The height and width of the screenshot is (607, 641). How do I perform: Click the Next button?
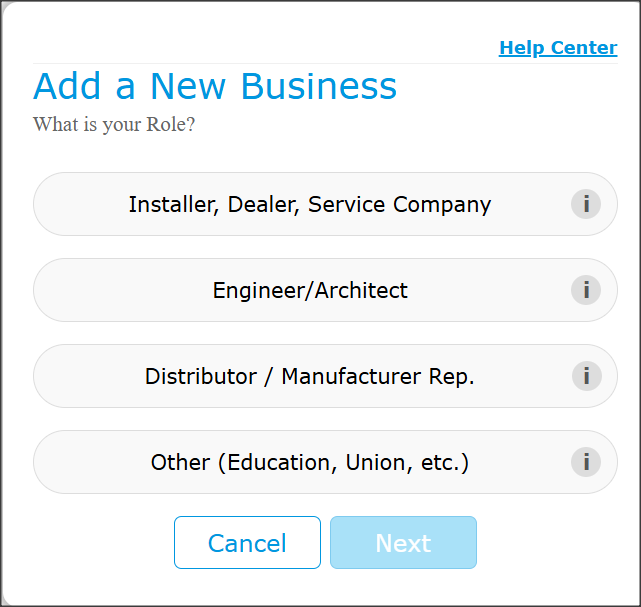(x=403, y=543)
